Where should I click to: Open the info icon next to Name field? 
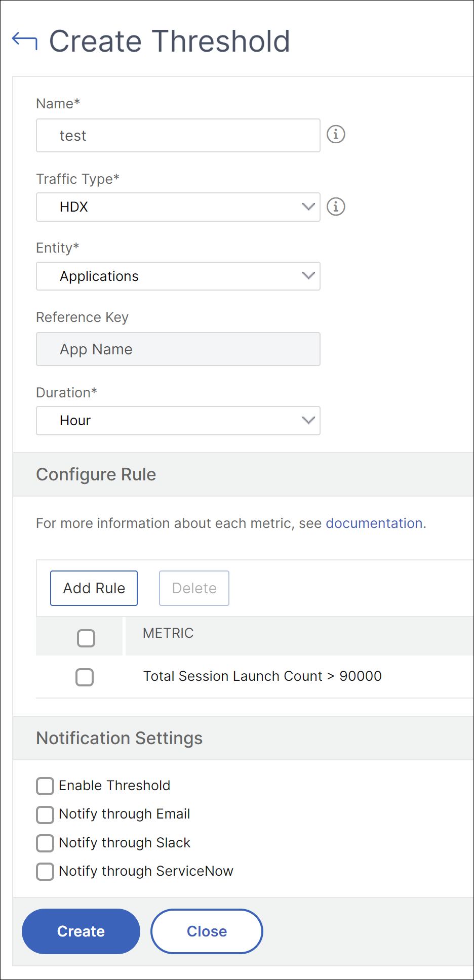[x=336, y=134]
